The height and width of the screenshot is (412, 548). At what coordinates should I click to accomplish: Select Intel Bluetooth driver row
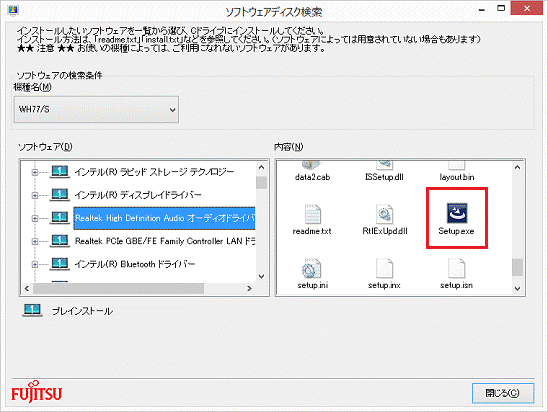coord(135,264)
